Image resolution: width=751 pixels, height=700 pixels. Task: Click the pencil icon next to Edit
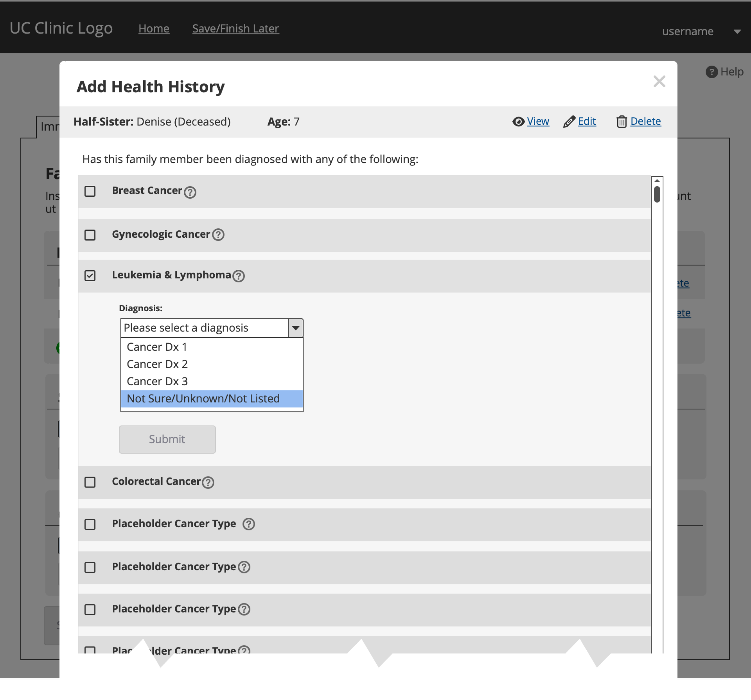pos(569,122)
